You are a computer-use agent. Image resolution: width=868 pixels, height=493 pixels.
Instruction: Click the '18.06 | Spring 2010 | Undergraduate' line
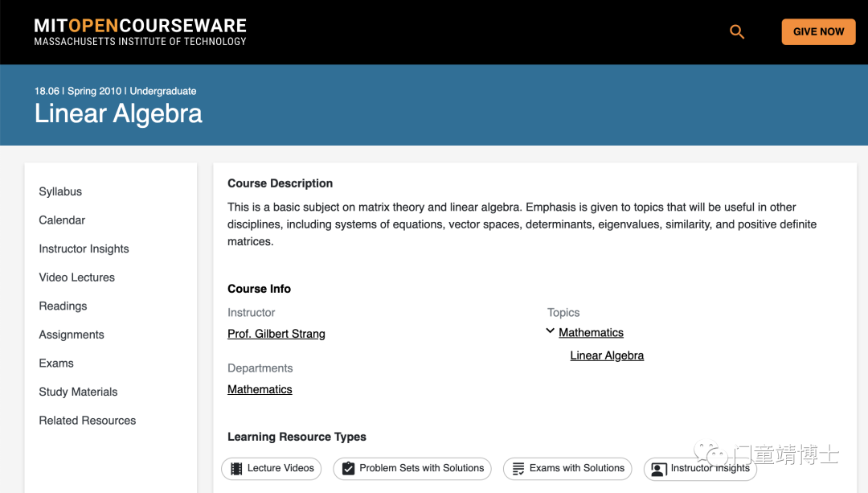coord(115,91)
